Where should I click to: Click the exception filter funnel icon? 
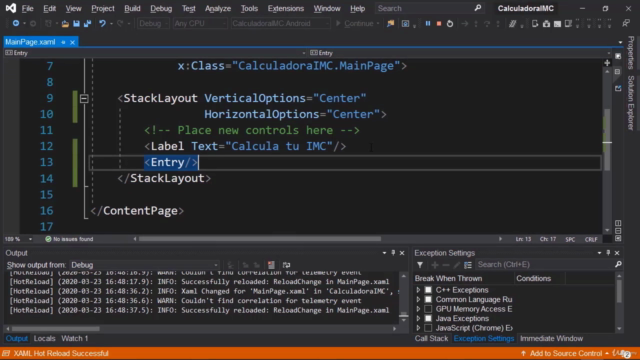point(420,265)
